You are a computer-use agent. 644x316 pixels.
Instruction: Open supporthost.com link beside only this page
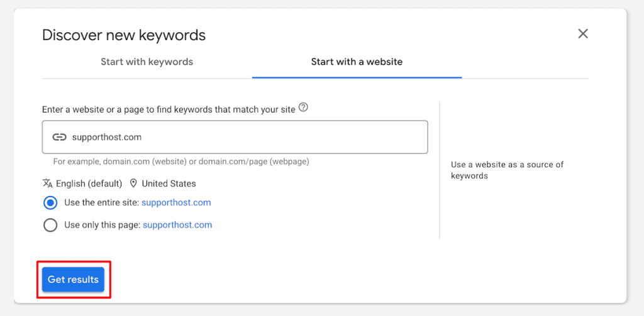click(x=177, y=225)
